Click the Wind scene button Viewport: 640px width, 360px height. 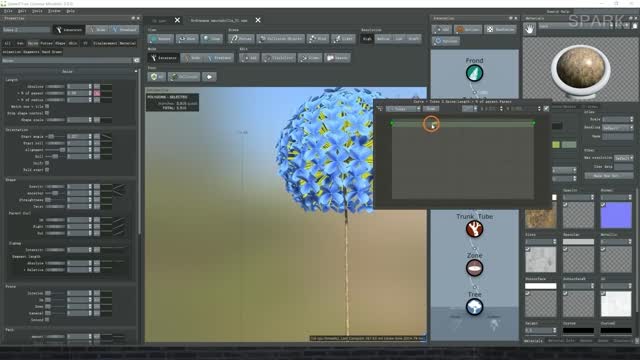pyautogui.click(x=318, y=39)
